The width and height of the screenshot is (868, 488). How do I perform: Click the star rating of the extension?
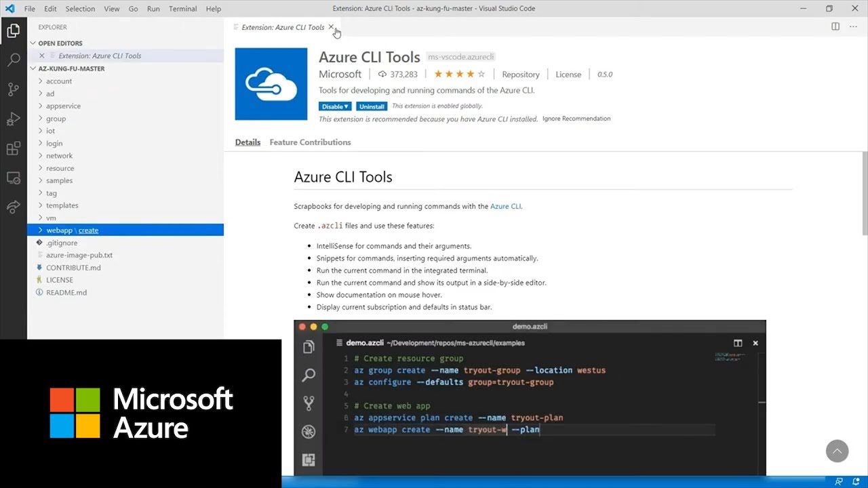point(460,74)
